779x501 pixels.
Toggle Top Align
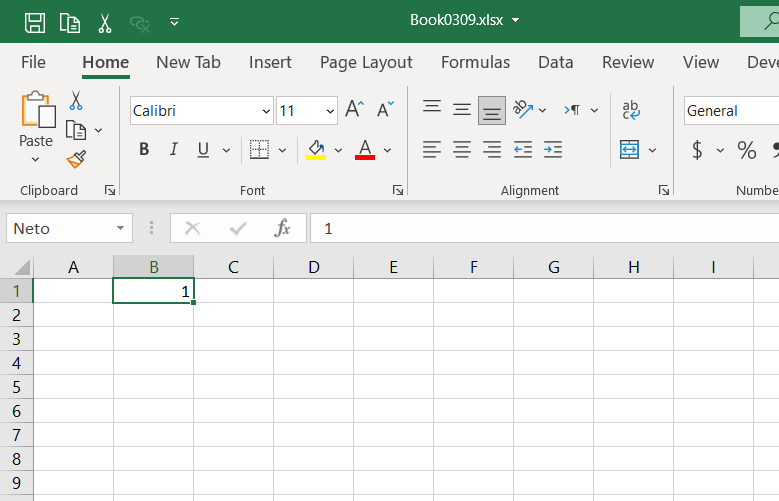(x=432, y=106)
